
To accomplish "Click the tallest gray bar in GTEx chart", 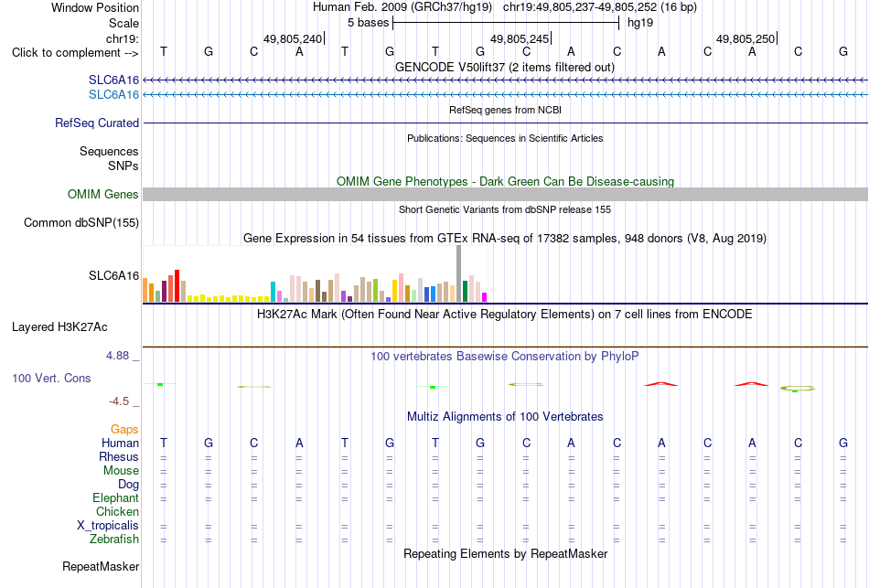I will point(459,273).
